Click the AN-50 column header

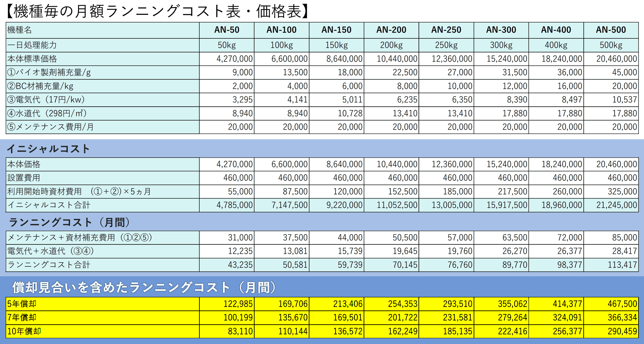coord(227,30)
